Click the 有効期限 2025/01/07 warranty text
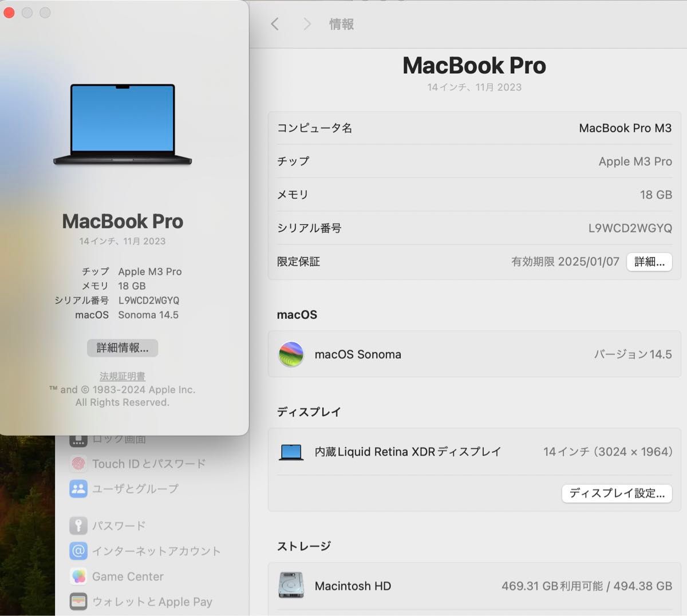This screenshot has height=616, width=687. click(x=565, y=262)
